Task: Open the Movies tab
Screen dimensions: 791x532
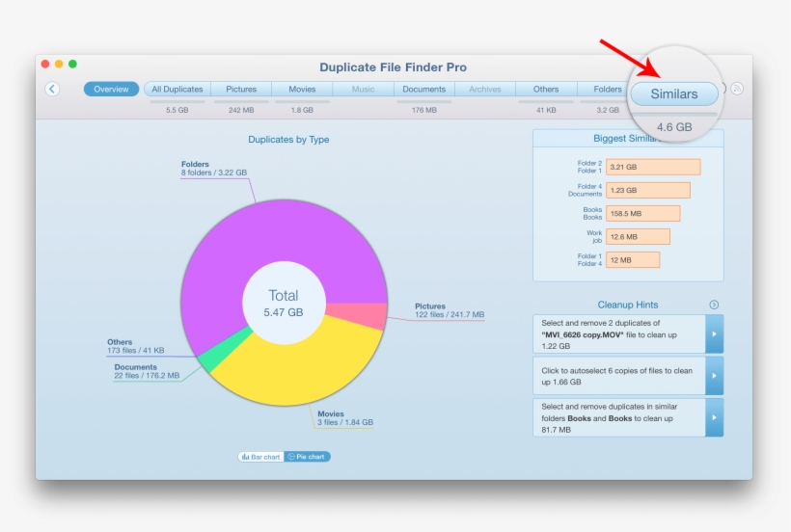Action: [302, 90]
